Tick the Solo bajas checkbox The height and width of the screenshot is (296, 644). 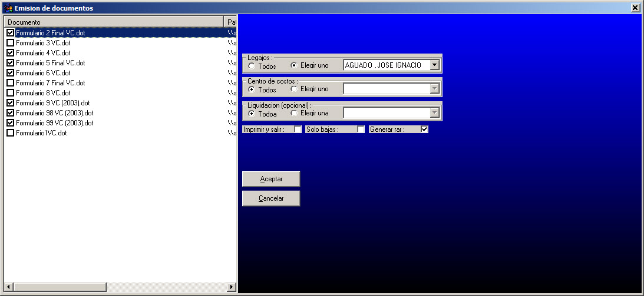pos(361,129)
